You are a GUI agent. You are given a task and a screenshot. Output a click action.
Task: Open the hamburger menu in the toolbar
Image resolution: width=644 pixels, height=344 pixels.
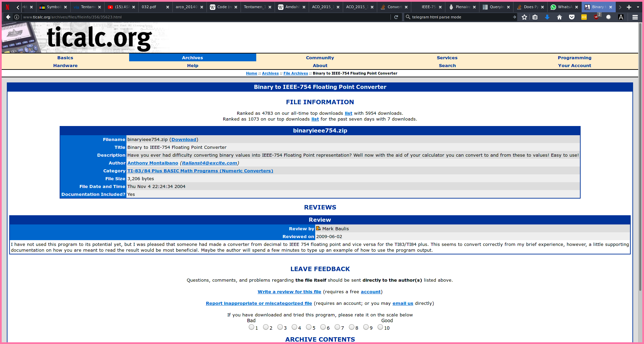pos(635,17)
